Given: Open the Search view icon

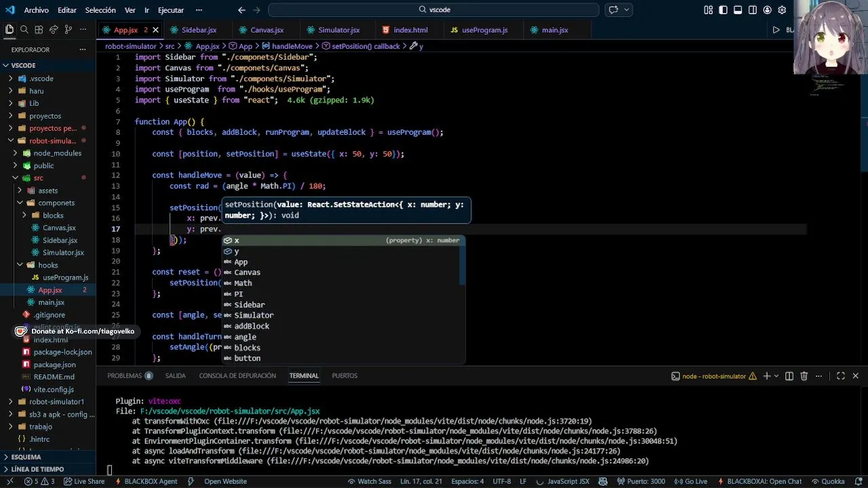Looking at the screenshot, I should tap(24, 30).
